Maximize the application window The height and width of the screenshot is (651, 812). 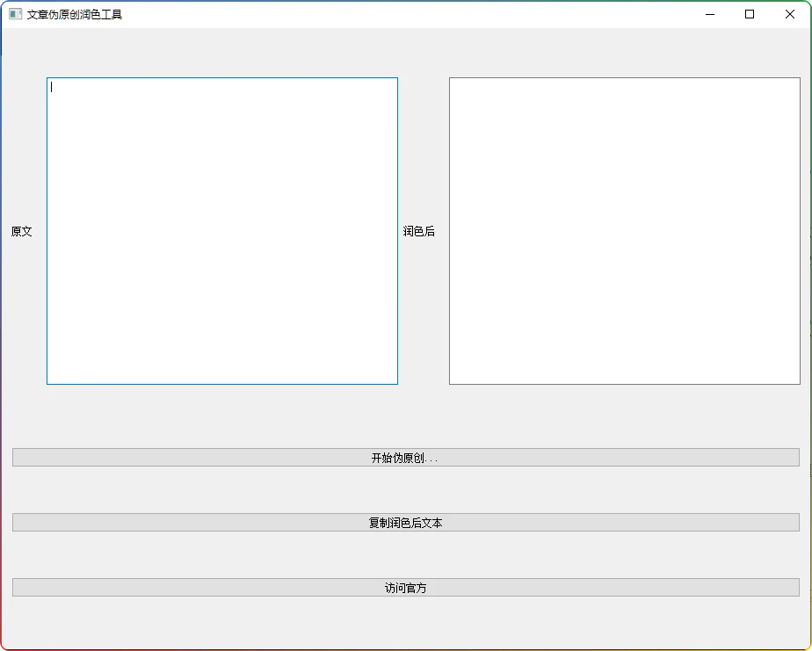click(x=750, y=14)
